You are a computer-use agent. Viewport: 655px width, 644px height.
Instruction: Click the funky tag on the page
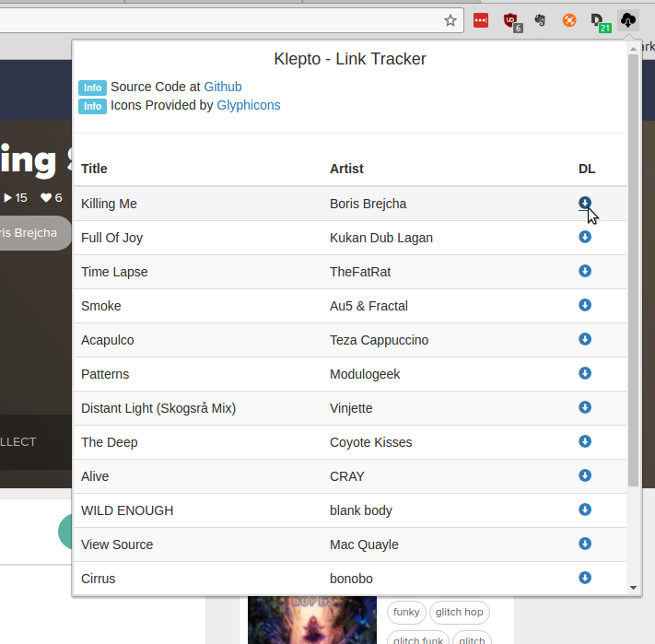click(406, 613)
